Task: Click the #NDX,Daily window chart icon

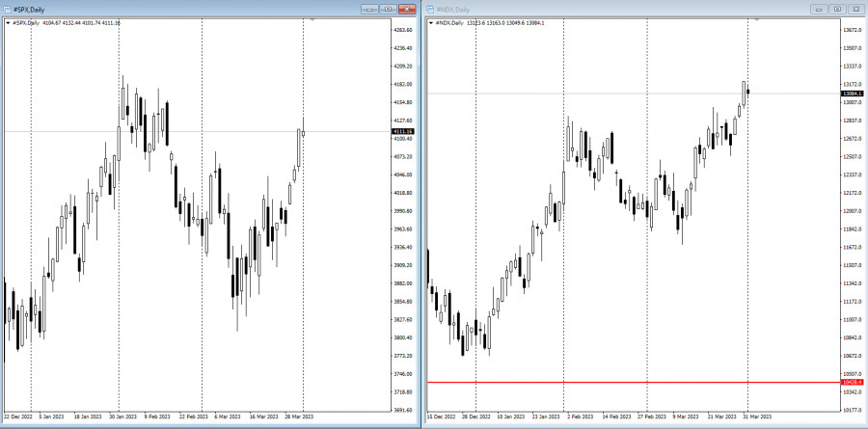Action: 430,10
